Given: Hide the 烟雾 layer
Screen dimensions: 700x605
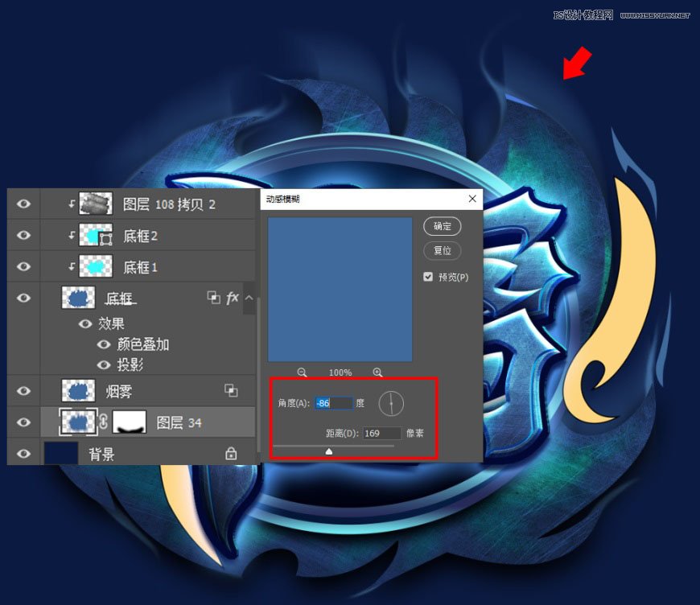Looking at the screenshot, I should click(x=23, y=390).
